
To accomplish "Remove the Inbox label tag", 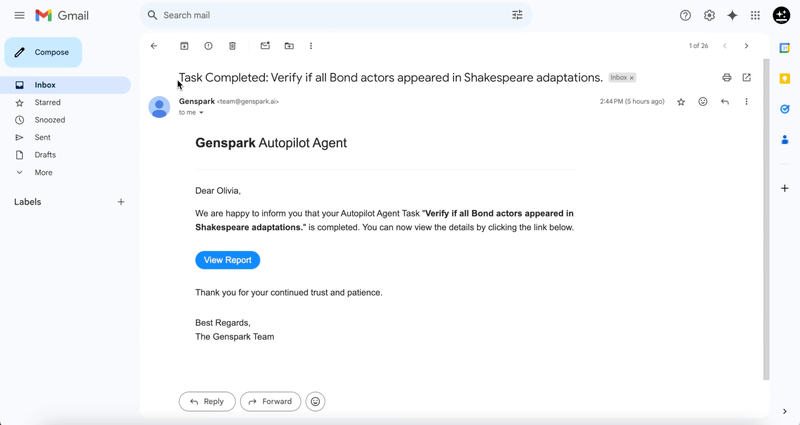I will coord(632,78).
